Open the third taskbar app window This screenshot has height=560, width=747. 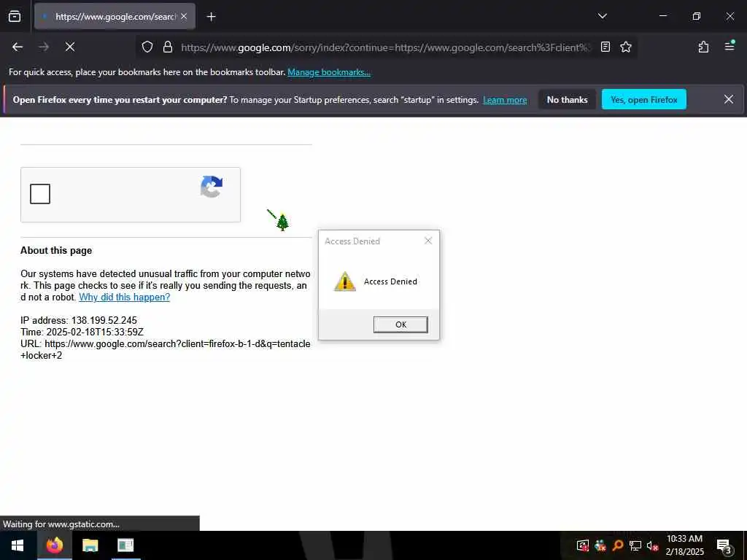tap(125, 545)
